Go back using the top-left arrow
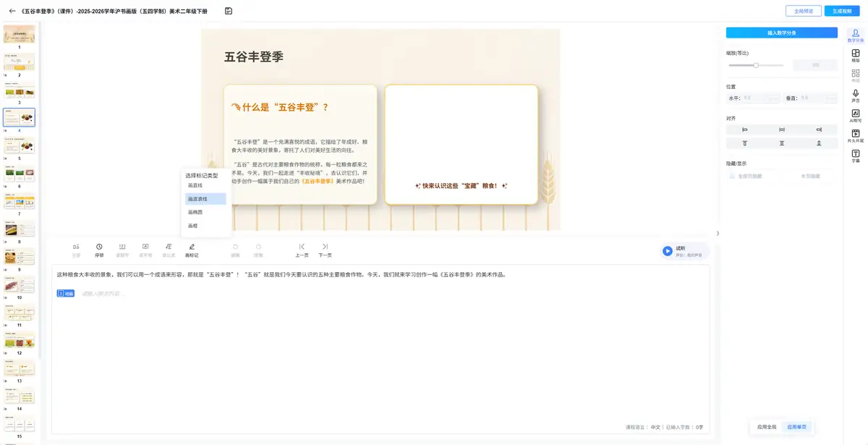Image resolution: width=868 pixels, height=445 pixels. (12, 11)
